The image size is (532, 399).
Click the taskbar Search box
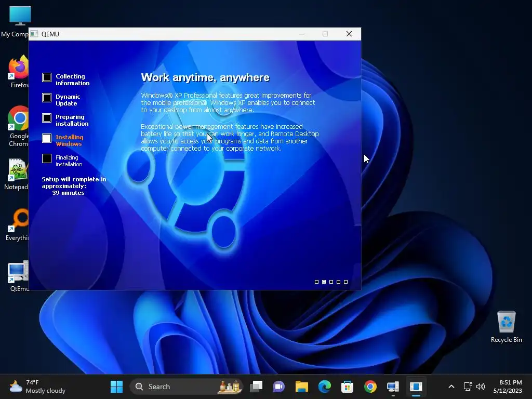(187, 387)
